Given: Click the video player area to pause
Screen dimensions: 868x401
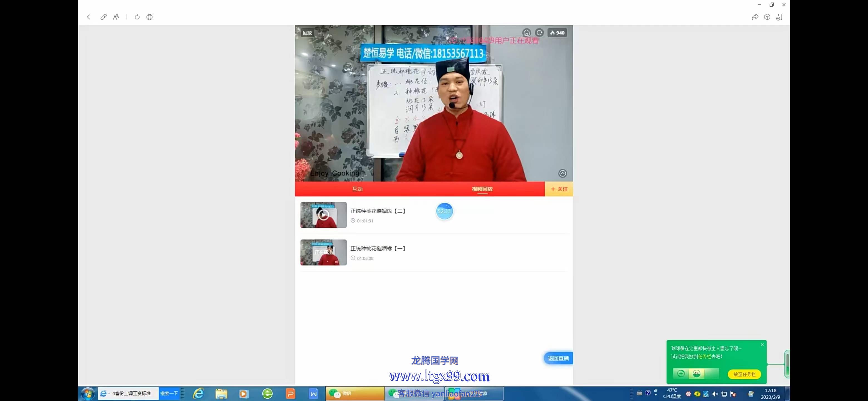Looking at the screenshot, I should (x=434, y=103).
